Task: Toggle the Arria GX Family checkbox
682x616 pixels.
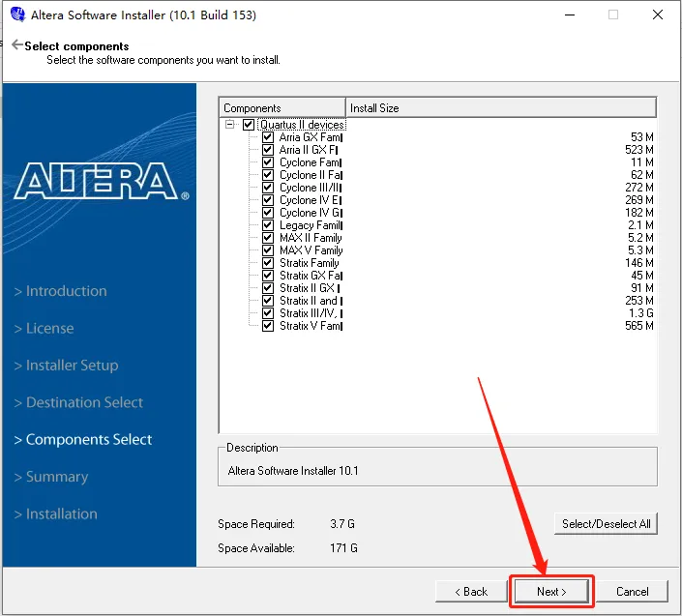Action: [x=268, y=137]
